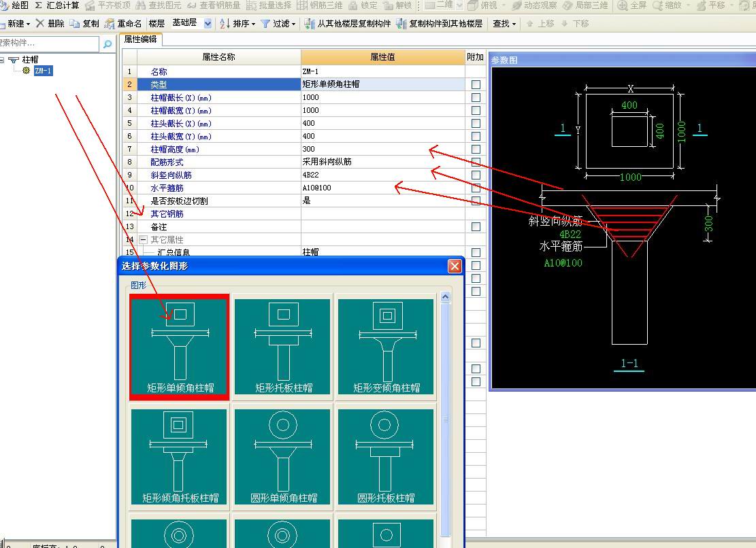Tick the 附加 checkbox for 柱头截长(X) row

[476, 123]
